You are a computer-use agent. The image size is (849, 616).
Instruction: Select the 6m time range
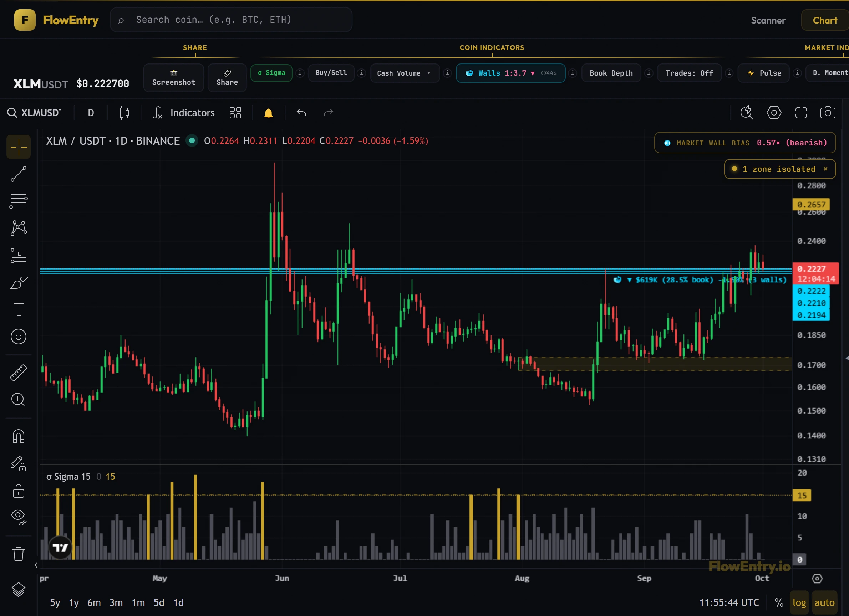point(94,602)
